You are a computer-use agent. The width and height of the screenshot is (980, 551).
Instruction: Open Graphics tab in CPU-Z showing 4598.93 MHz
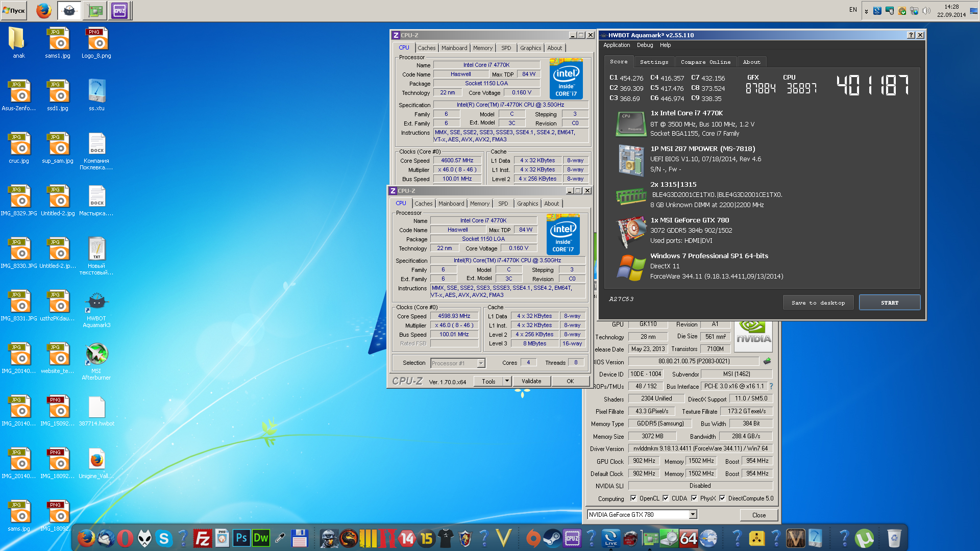(527, 204)
